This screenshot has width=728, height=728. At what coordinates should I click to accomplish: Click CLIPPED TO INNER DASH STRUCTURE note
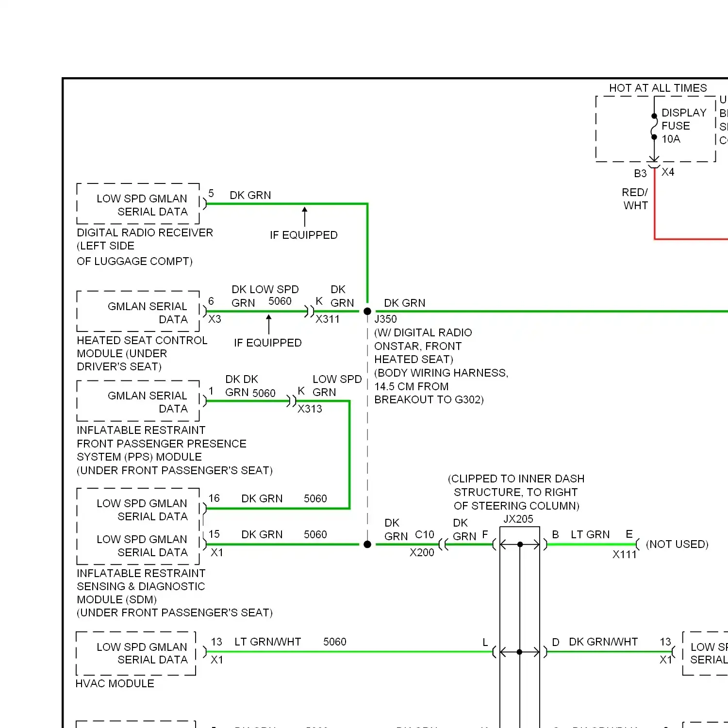(516, 492)
